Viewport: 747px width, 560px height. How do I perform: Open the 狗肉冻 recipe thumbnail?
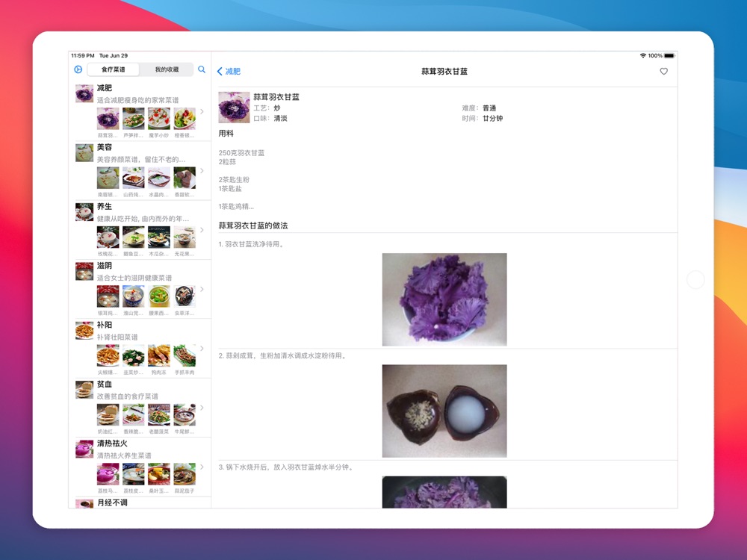[159, 355]
